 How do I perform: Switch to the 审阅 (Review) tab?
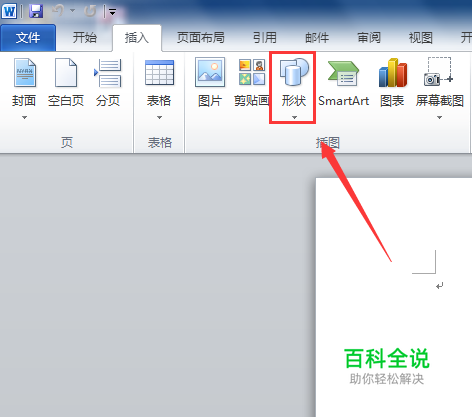(369, 38)
